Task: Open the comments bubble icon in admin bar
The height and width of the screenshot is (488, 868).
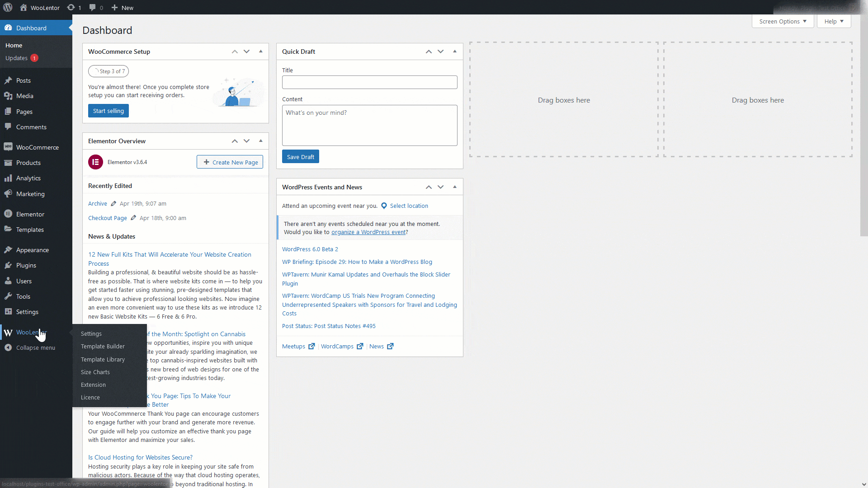Action: (x=93, y=7)
